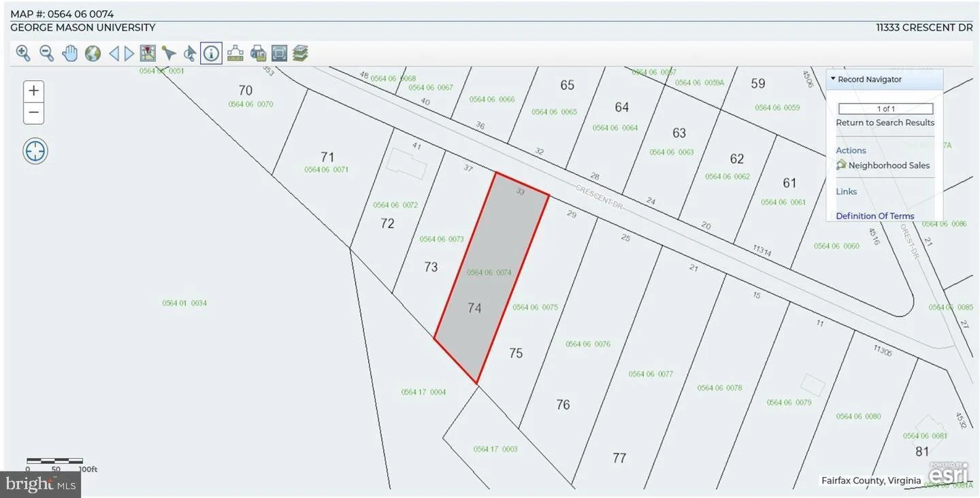Open the measure tool
The width and height of the screenshot is (980, 498).
235,53
